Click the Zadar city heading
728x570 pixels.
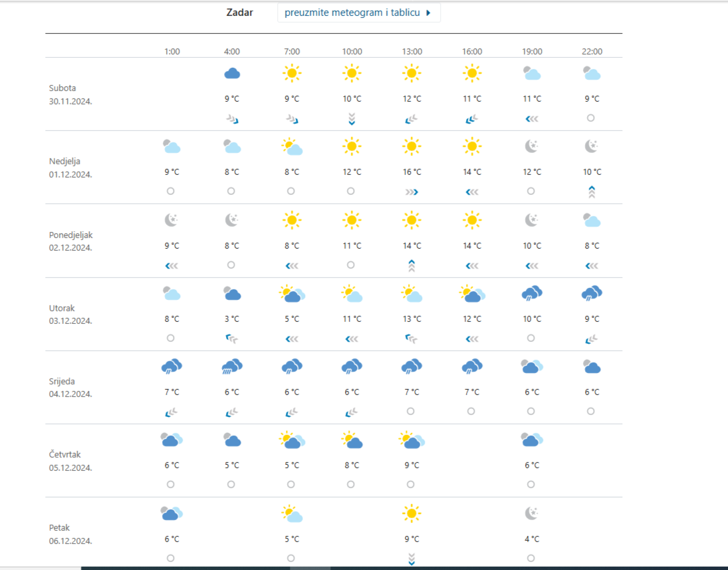click(239, 13)
